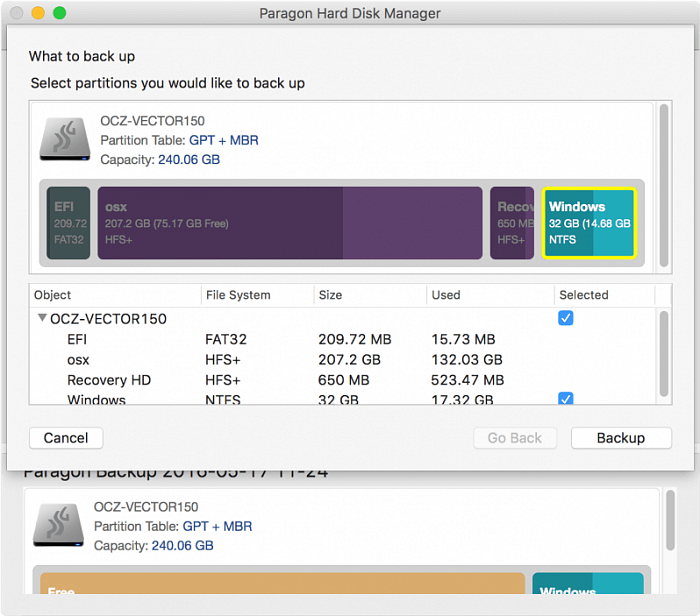Click the yellow minimize window button
Image resolution: width=700 pixels, height=616 pixels.
(38, 13)
